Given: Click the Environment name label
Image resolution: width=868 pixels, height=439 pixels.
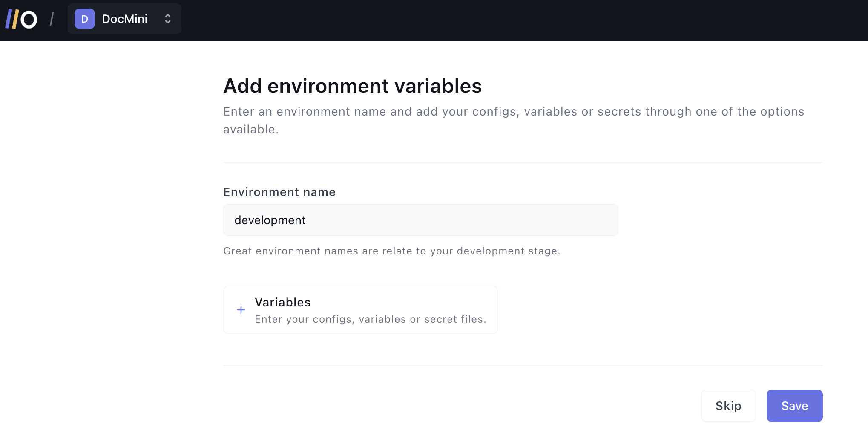Looking at the screenshot, I should 279,192.
